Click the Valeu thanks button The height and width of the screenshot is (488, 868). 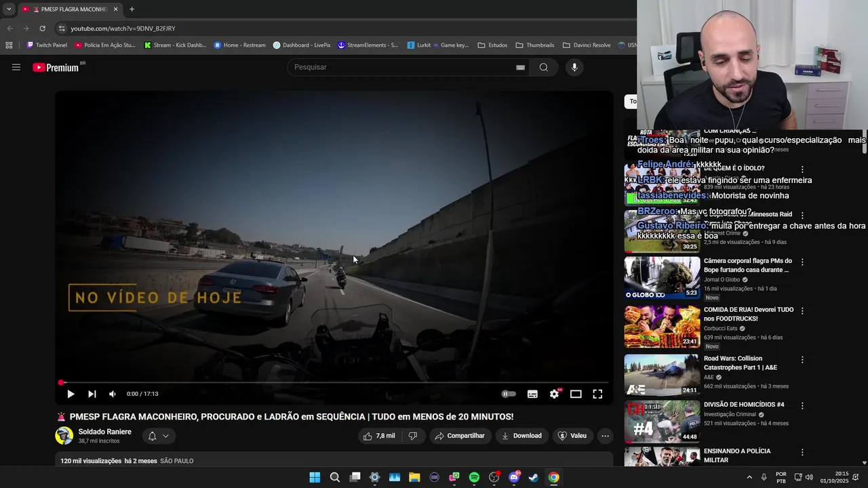572,436
